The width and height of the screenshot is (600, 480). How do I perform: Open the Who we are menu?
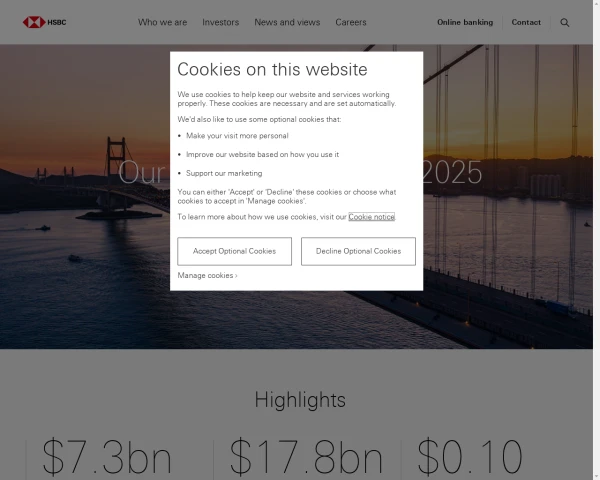pyautogui.click(x=163, y=22)
